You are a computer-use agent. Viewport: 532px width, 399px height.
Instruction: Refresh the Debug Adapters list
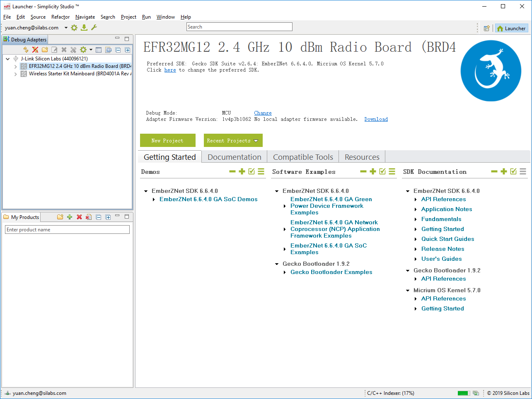(x=26, y=50)
